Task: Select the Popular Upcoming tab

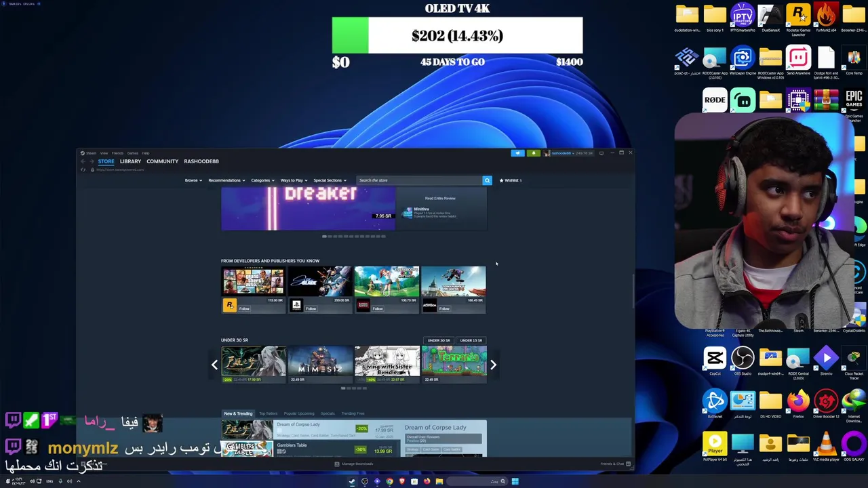Action: pyautogui.click(x=299, y=413)
